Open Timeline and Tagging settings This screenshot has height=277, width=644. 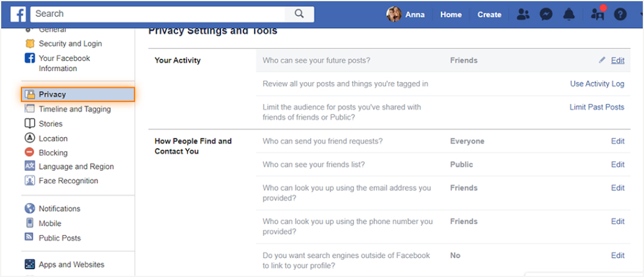click(75, 109)
